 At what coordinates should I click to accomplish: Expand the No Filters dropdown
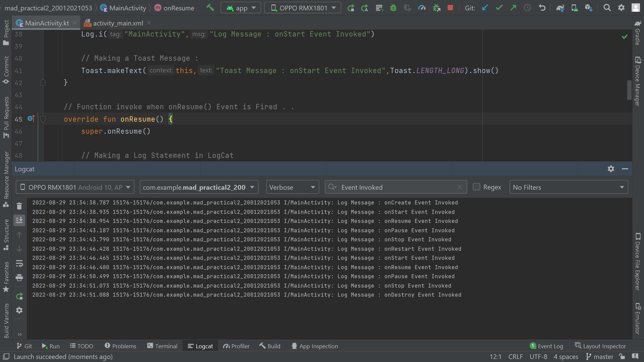click(569, 187)
